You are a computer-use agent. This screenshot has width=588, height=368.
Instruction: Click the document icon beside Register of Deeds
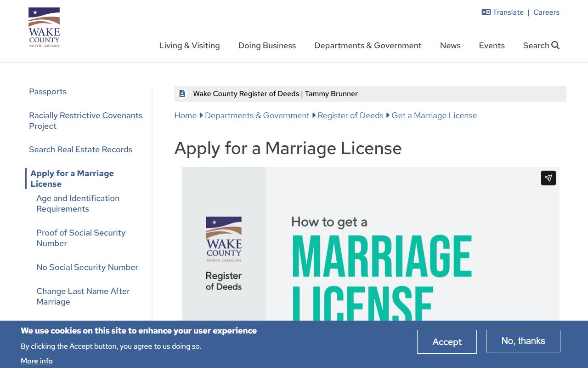point(182,93)
